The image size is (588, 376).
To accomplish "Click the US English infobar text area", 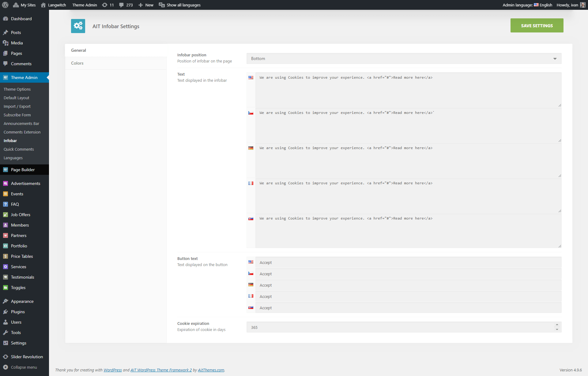I will pyautogui.click(x=409, y=90).
